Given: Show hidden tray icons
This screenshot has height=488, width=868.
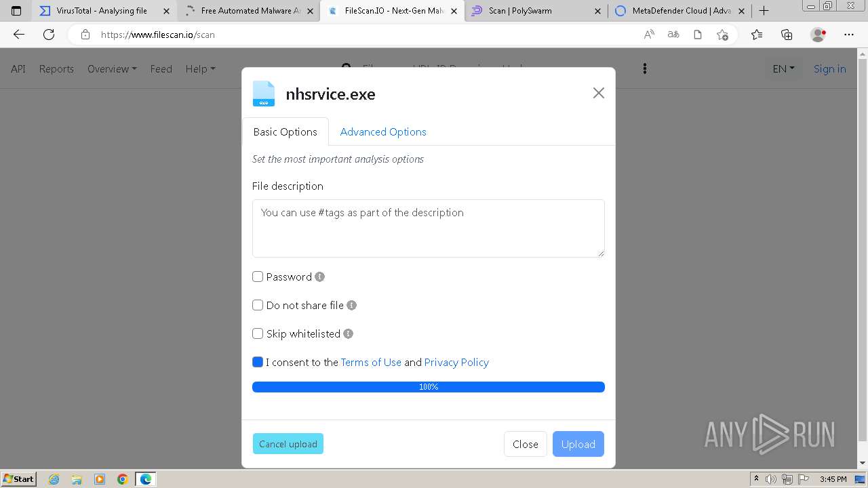Looking at the screenshot, I should coord(756,479).
